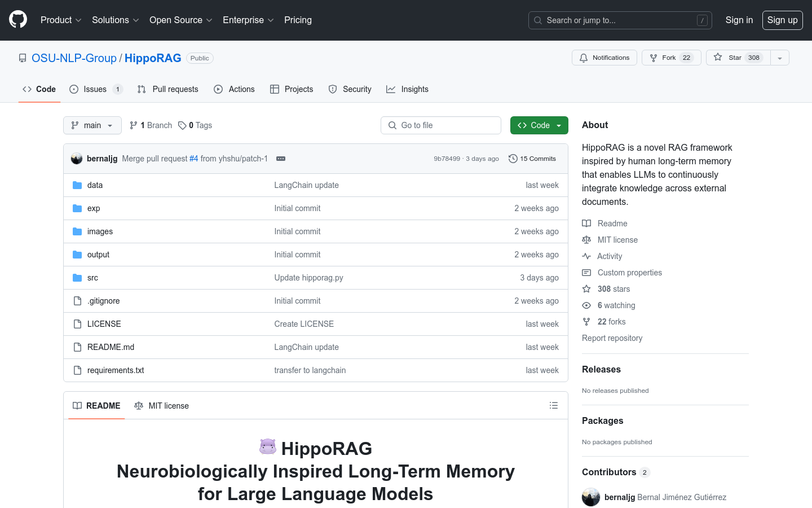
Task: Open the src folder
Action: click(x=92, y=278)
